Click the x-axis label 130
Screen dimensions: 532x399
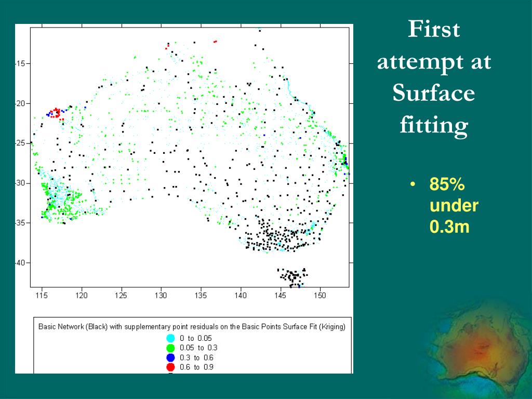coord(161,295)
